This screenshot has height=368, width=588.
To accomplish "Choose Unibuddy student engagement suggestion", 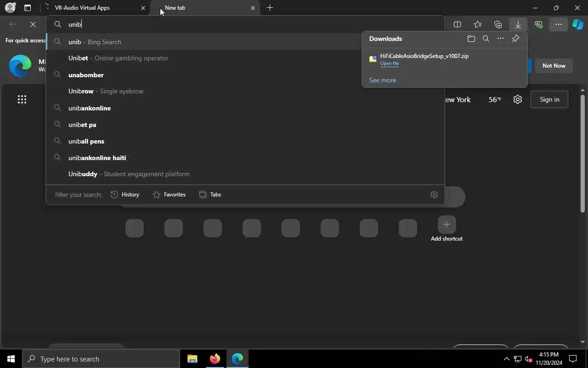I will (245, 174).
